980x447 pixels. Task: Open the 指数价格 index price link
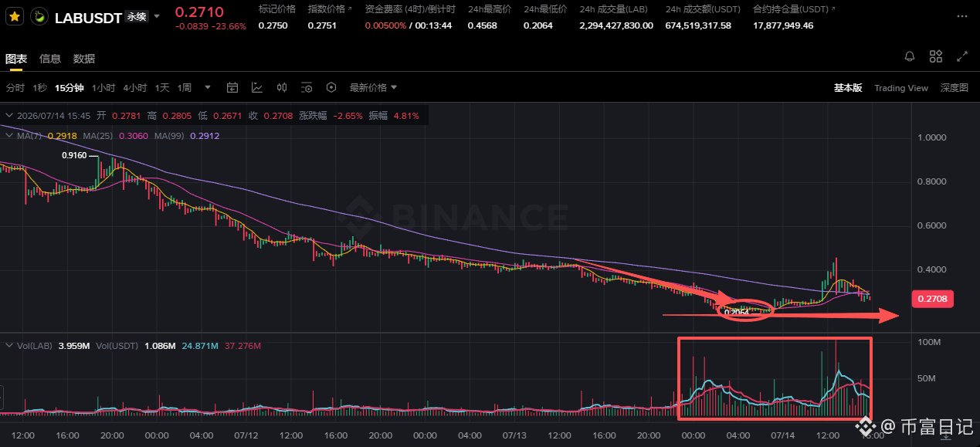(x=330, y=9)
